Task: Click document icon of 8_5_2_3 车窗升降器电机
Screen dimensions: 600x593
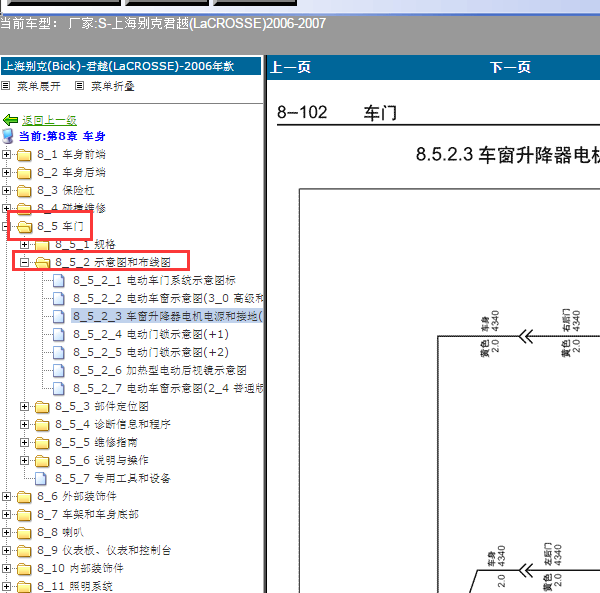Action: pyautogui.click(x=59, y=316)
